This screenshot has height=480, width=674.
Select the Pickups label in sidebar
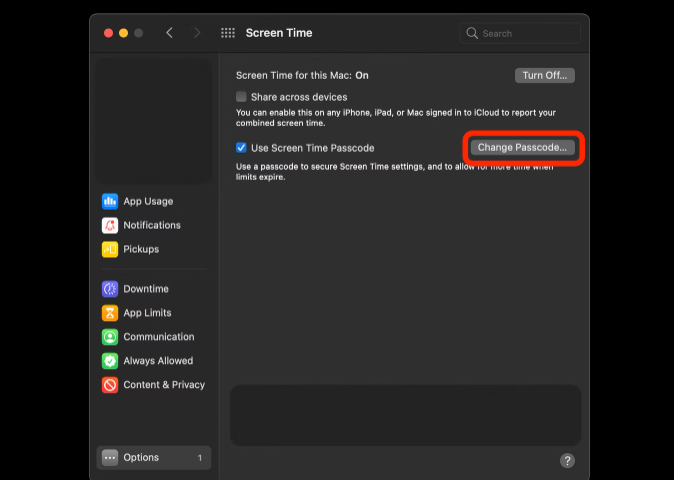pos(141,249)
